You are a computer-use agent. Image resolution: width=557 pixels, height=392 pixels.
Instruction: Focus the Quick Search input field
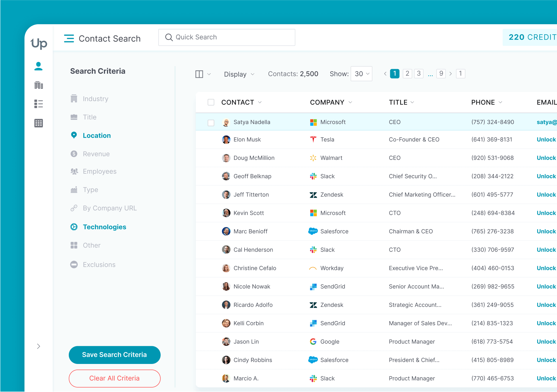(x=227, y=37)
